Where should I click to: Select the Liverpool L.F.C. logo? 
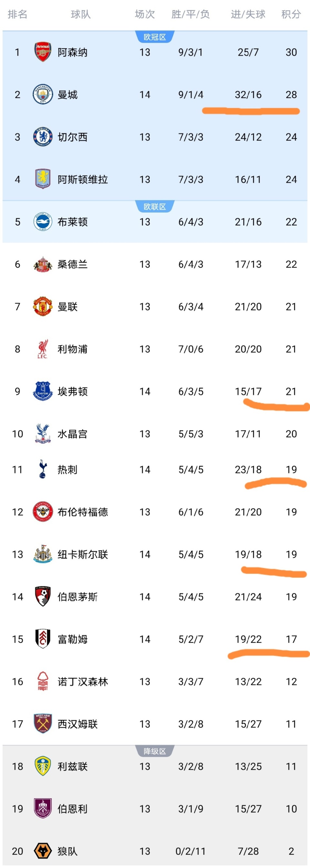[x=43, y=349]
